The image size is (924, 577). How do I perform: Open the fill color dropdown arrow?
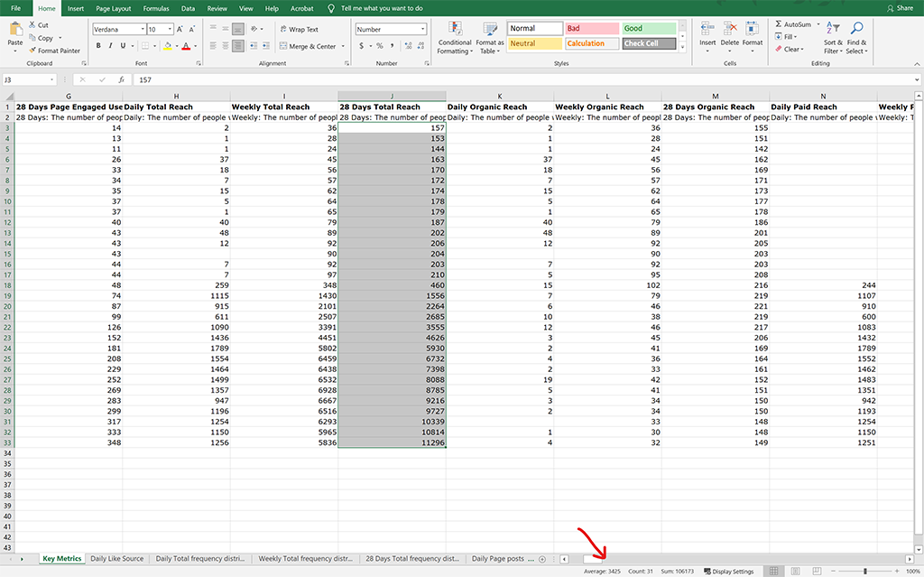[x=176, y=46]
